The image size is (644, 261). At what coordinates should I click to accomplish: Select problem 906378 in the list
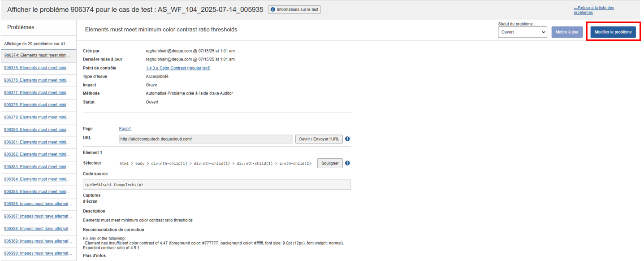coord(37,105)
